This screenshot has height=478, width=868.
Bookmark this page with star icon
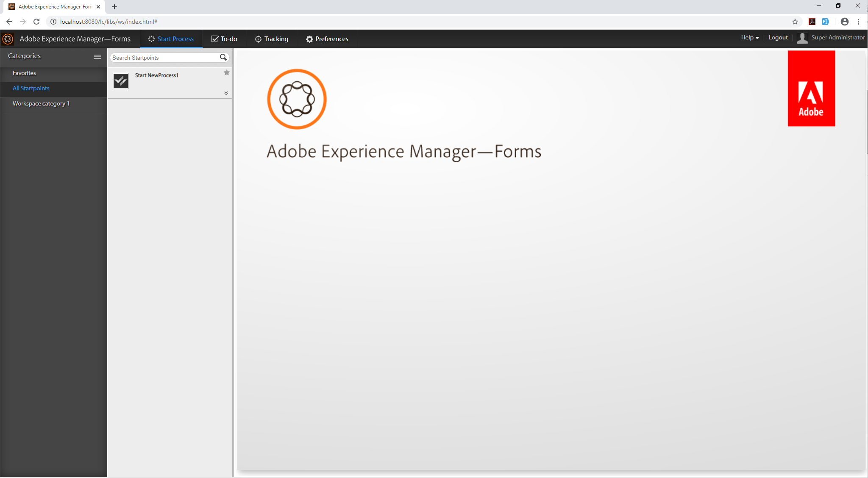pyautogui.click(x=795, y=22)
